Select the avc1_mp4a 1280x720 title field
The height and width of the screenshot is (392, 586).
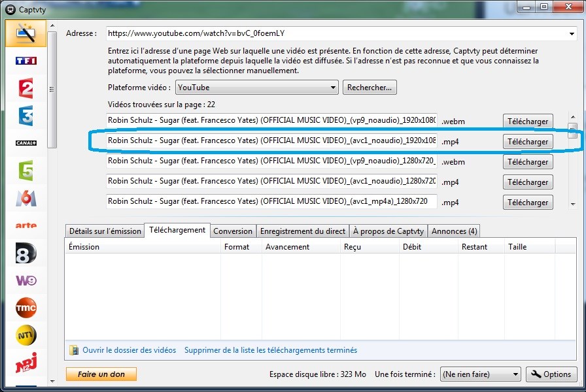click(x=271, y=201)
